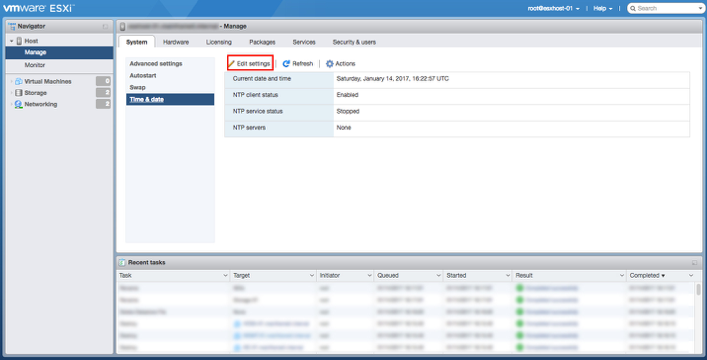This screenshot has width=707, height=360.
Task: Click the Storage icon in Navigator
Action: (x=18, y=92)
